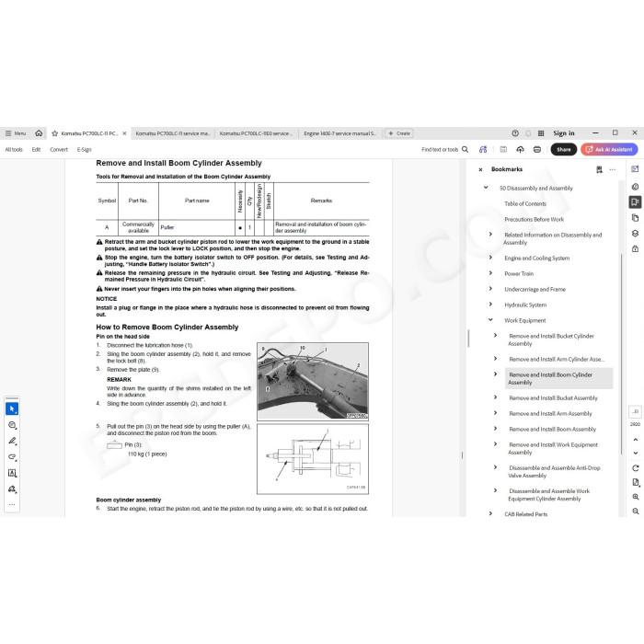
Task: Click the save to cloud upload icon
Action: point(520,149)
